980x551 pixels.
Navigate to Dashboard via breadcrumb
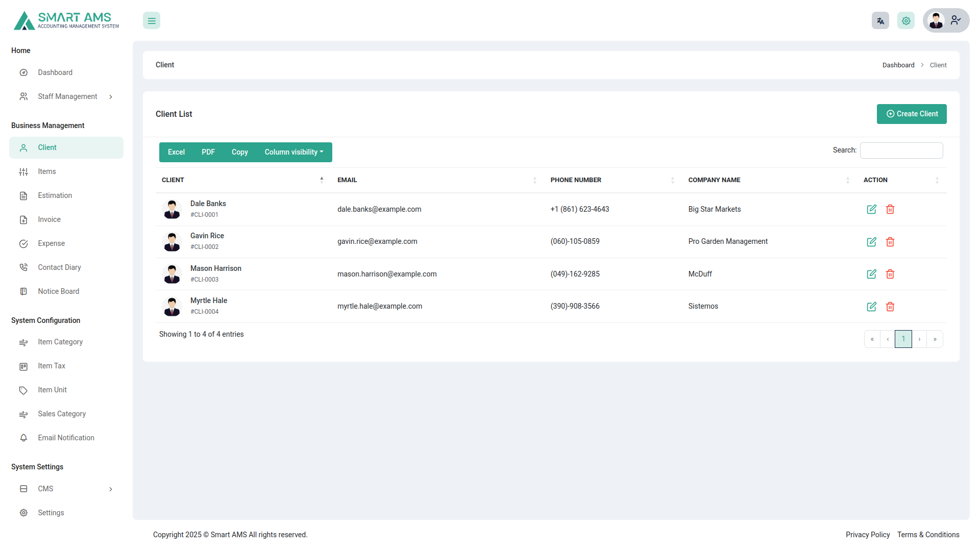[898, 65]
